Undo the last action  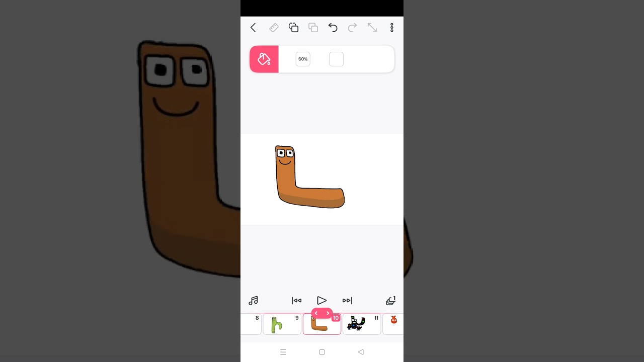333,28
